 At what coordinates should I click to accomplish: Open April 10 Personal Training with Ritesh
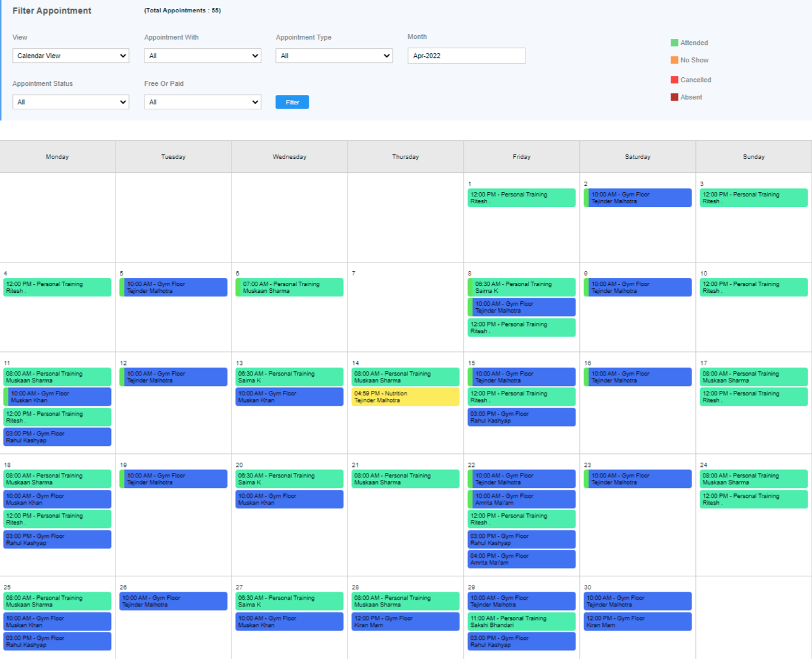click(x=754, y=287)
